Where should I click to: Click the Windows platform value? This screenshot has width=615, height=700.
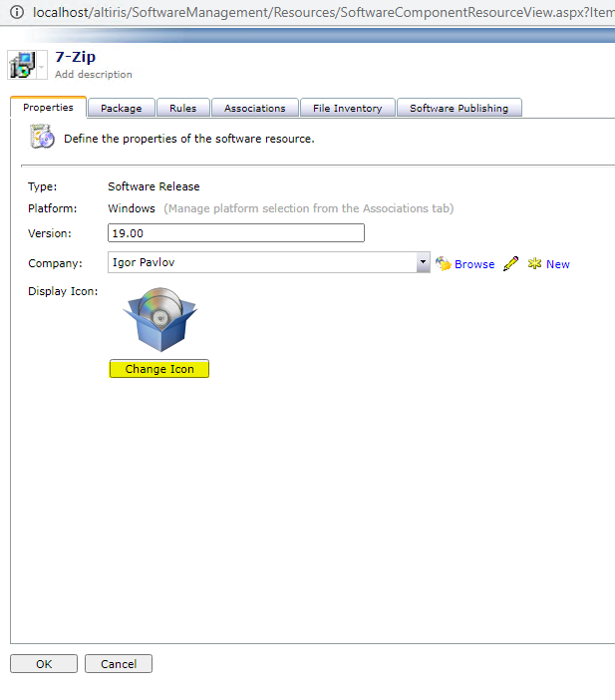click(x=132, y=208)
